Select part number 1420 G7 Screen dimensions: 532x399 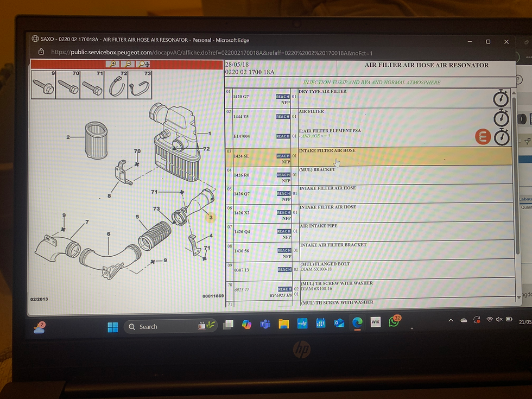click(241, 97)
